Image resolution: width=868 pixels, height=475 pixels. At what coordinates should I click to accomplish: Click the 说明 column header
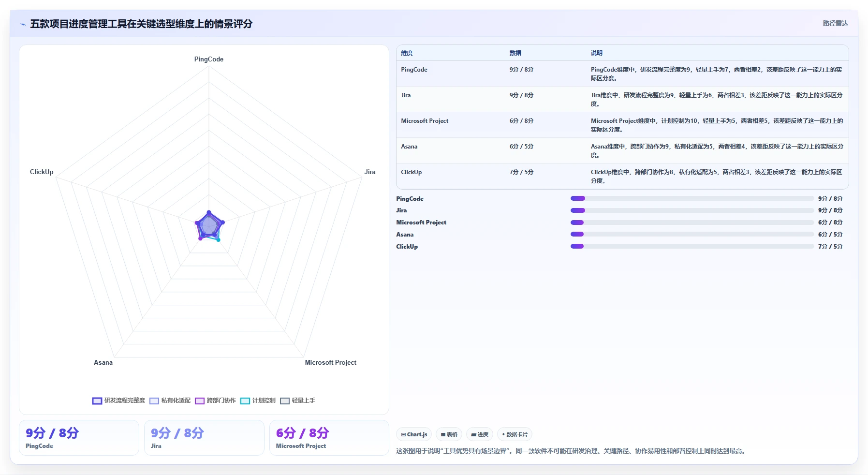coord(597,53)
